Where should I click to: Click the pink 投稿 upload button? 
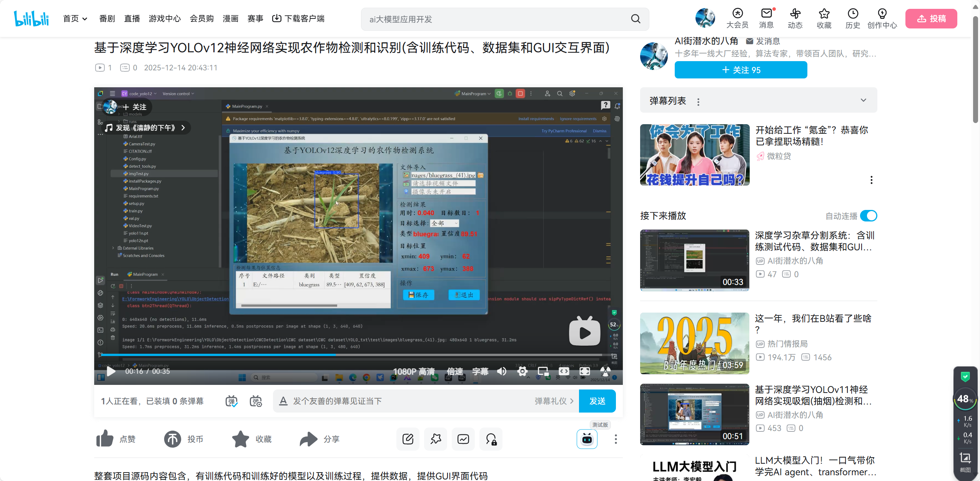click(x=931, y=18)
